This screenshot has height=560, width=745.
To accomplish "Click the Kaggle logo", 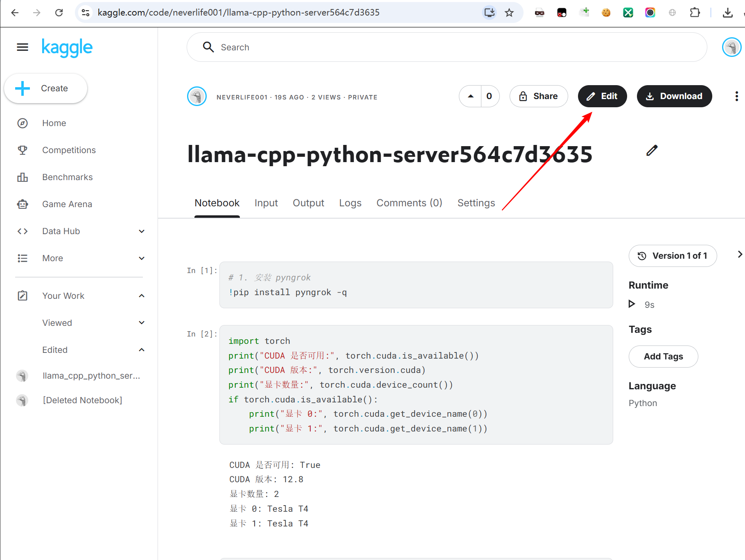I will coord(67,48).
